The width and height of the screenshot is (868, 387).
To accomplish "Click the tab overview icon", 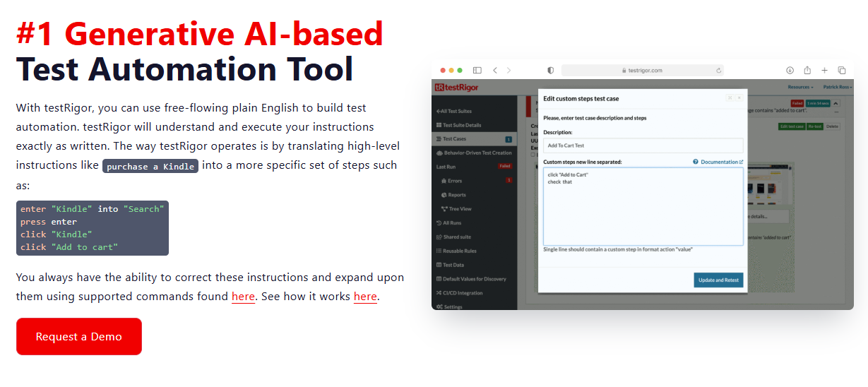I will tap(841, 71).
